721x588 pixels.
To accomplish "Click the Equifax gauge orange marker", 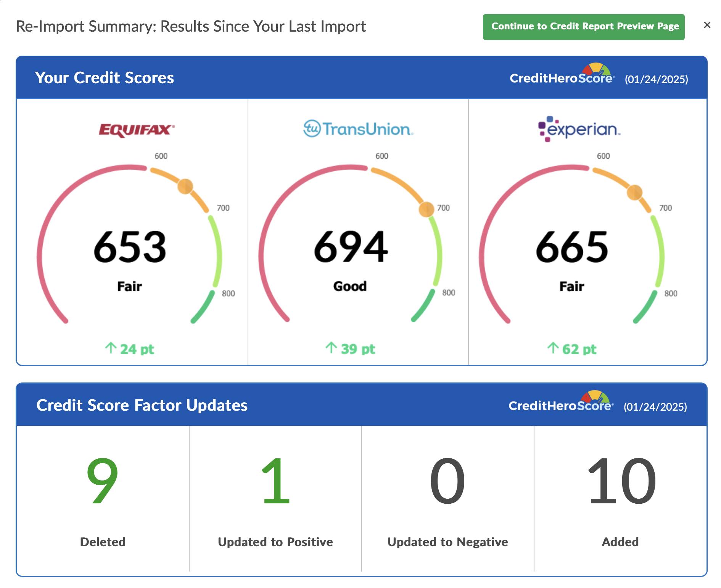I will (x=185, y=186).
